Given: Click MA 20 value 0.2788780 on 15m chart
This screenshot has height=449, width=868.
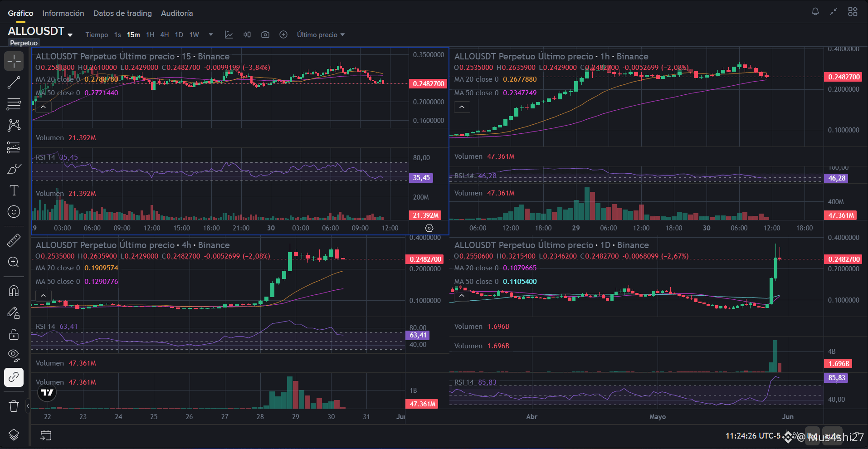Looking at the screenshot, I should tap(101, 79).
